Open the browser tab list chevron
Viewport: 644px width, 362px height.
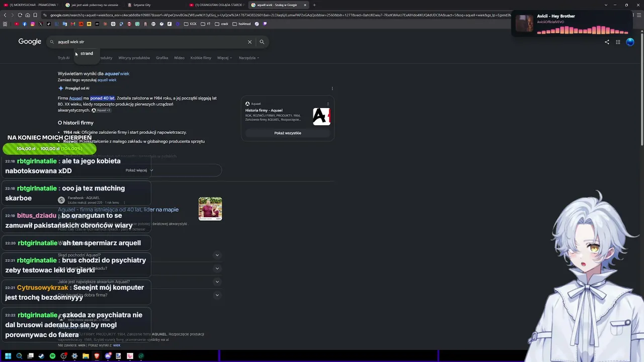606,5
